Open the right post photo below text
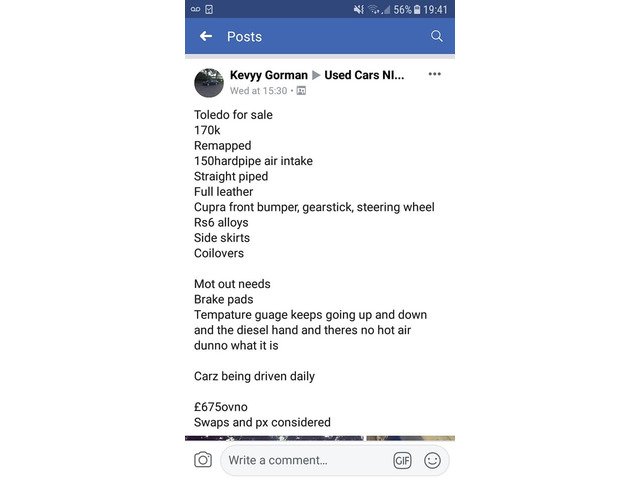This screenshot has height=480, width=640. click(x=410, y=438)
